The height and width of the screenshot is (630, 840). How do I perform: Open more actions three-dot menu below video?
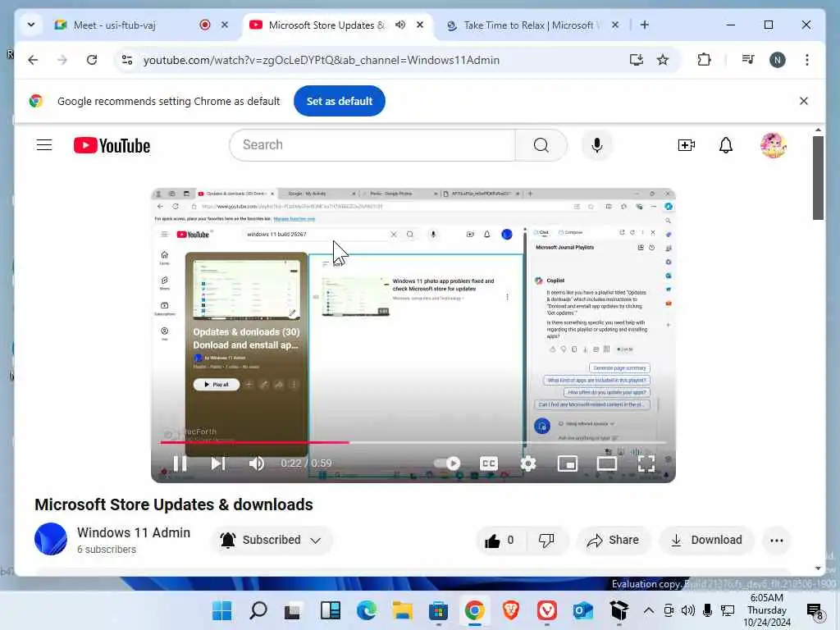coord(776,540)
